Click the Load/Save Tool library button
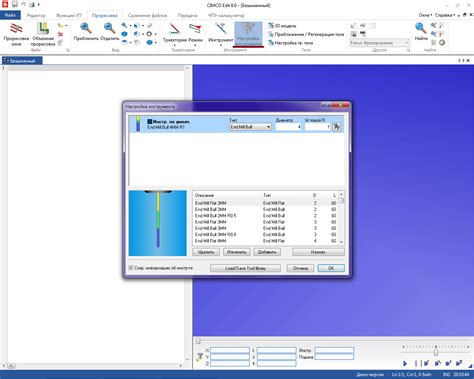Image resolution: width=474 pixels, height=379 pixels. coord(245,268)
